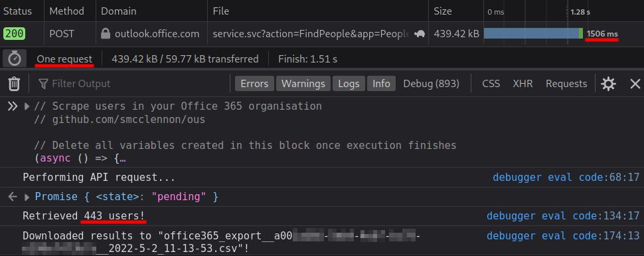Sort by Method column header

coord(70,11)
